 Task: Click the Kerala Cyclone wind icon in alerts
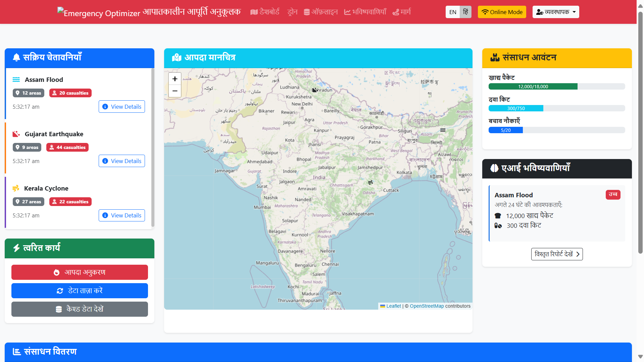[16, 188]
